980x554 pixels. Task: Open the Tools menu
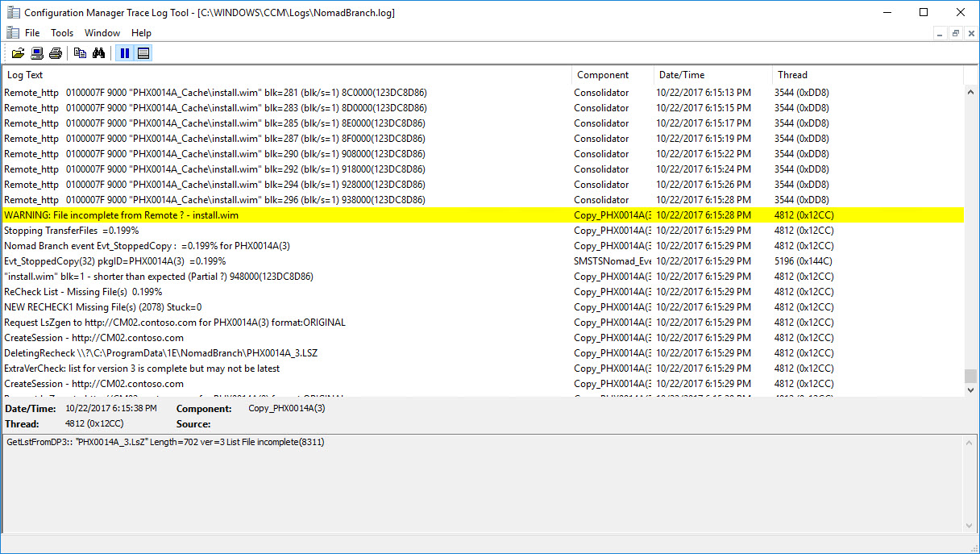click(62, 33)
